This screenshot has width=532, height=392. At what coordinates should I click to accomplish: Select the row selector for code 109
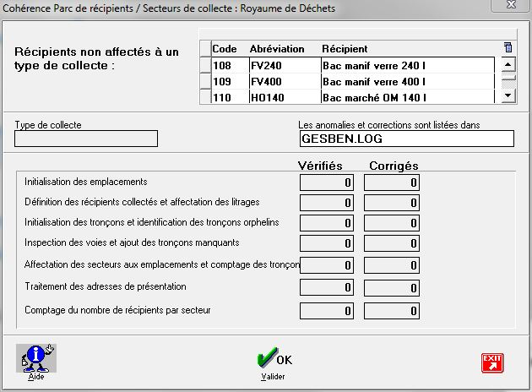[x=204, y=81]
